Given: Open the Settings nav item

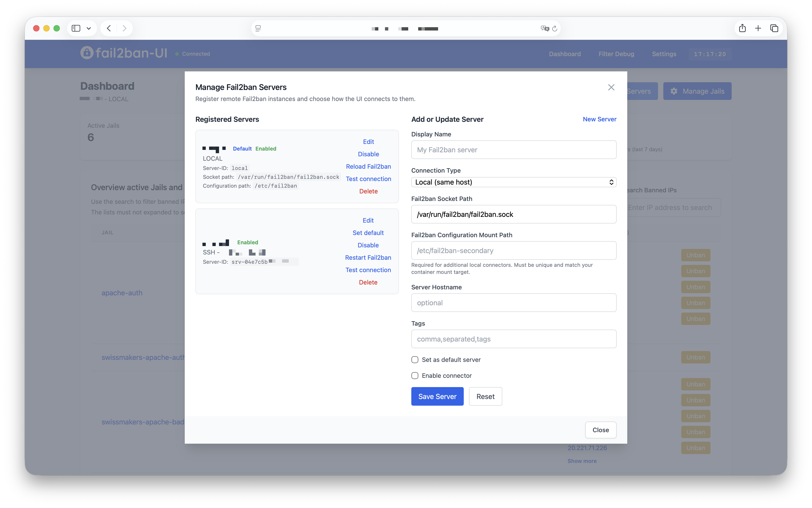Looking at the screenshot, I should 664,54.
